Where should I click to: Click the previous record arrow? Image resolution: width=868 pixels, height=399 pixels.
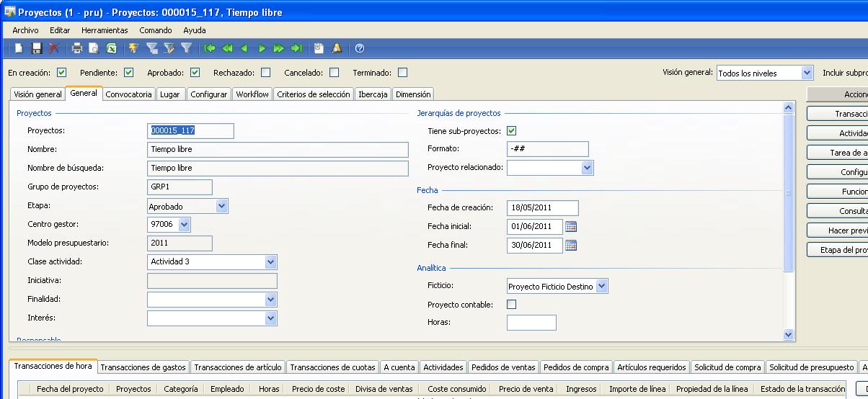click(244, 48)
